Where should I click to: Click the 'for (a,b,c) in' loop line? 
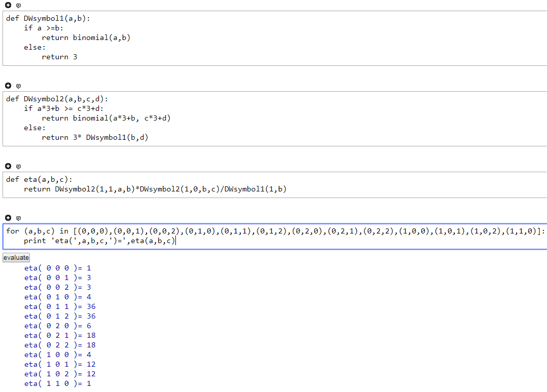(275, 231)
